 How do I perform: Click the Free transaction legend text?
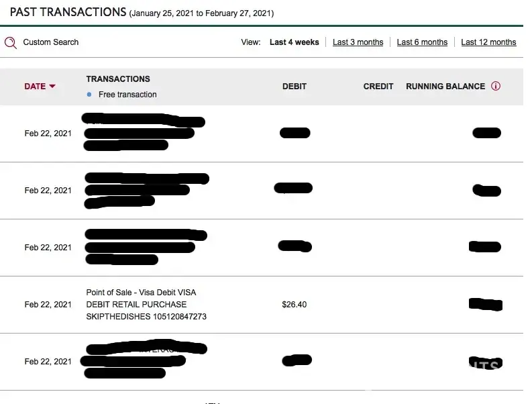tap(127, 95)
